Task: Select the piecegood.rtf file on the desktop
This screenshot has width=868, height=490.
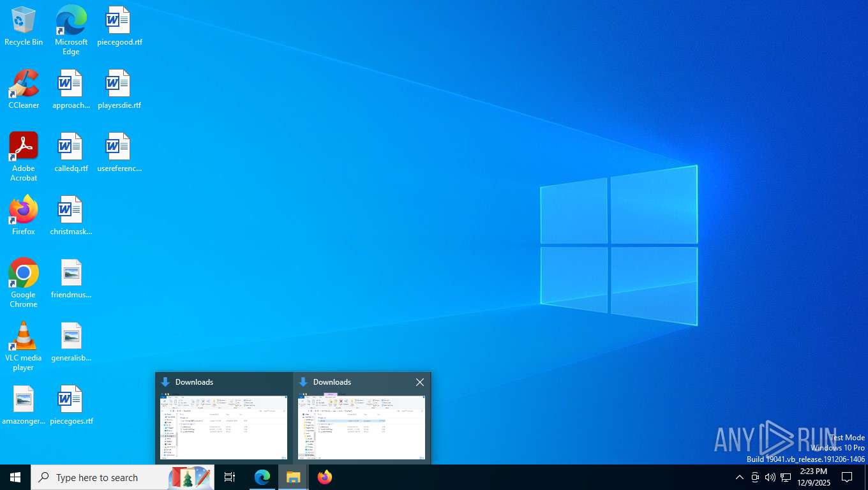Action: (119, 27)
